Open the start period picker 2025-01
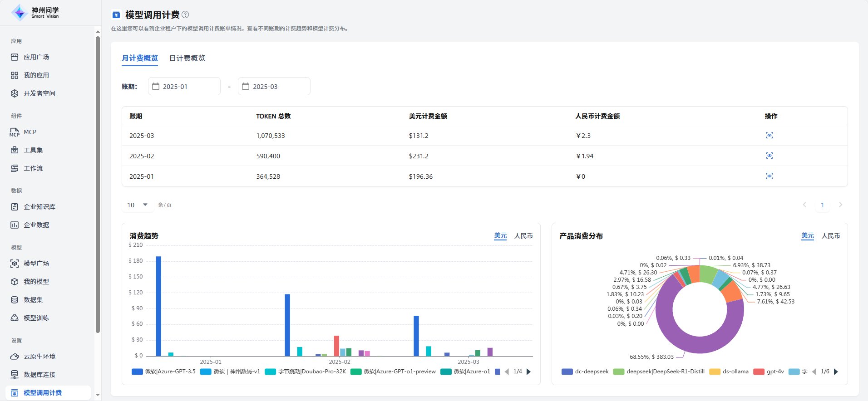This screenshot has height=401, width=868. pos(184,86)
